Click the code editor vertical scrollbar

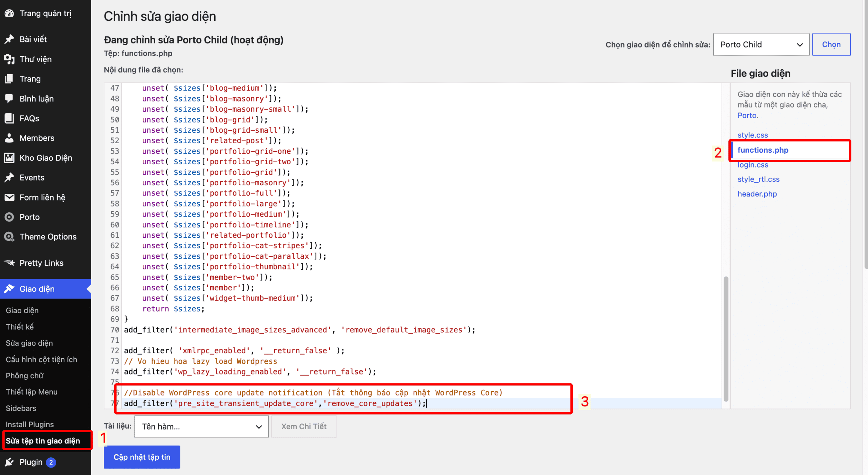(726, 339)
